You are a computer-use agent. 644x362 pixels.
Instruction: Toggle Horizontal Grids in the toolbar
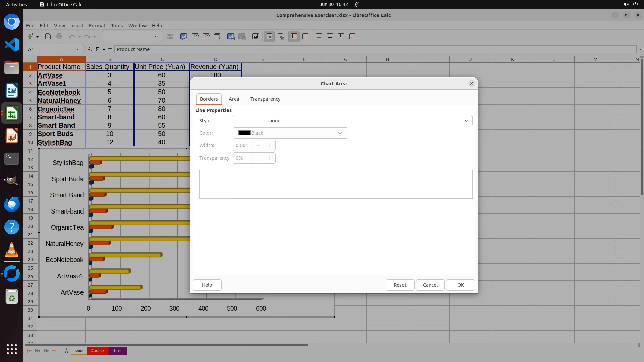[x=294, y=36]
